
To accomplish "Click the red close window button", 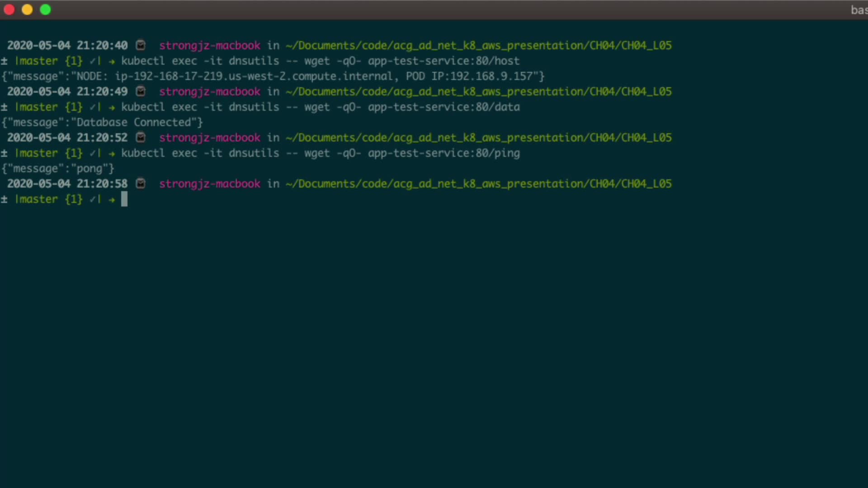I will pos(9,9).
